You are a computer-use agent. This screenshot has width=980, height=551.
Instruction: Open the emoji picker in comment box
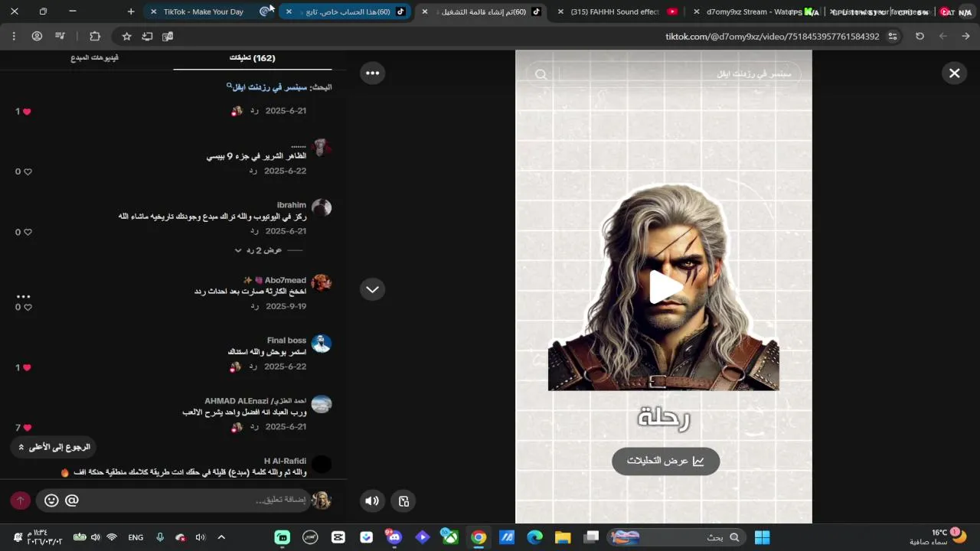pyautogui.click(x=51, y=500)
